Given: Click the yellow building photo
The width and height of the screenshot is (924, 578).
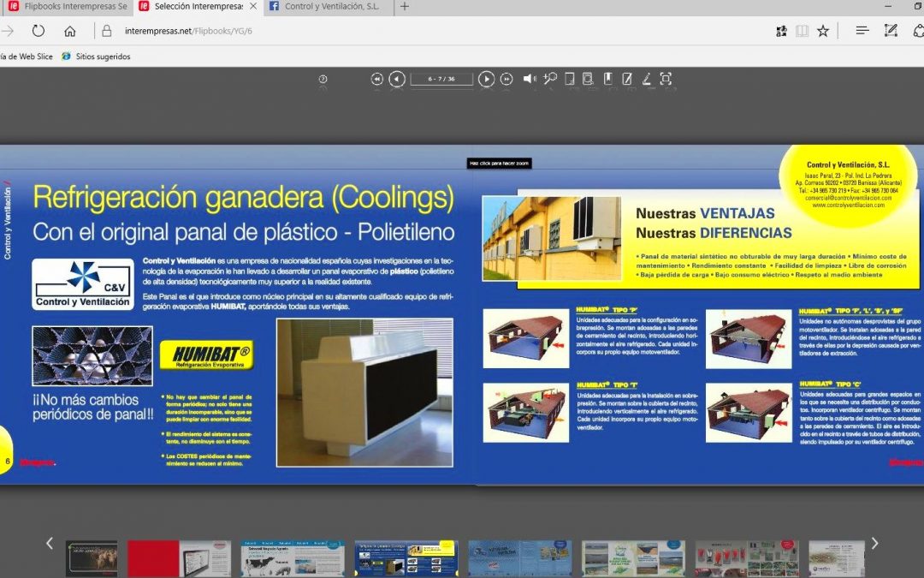Looking at the screenshot, I should click(552, 238).
